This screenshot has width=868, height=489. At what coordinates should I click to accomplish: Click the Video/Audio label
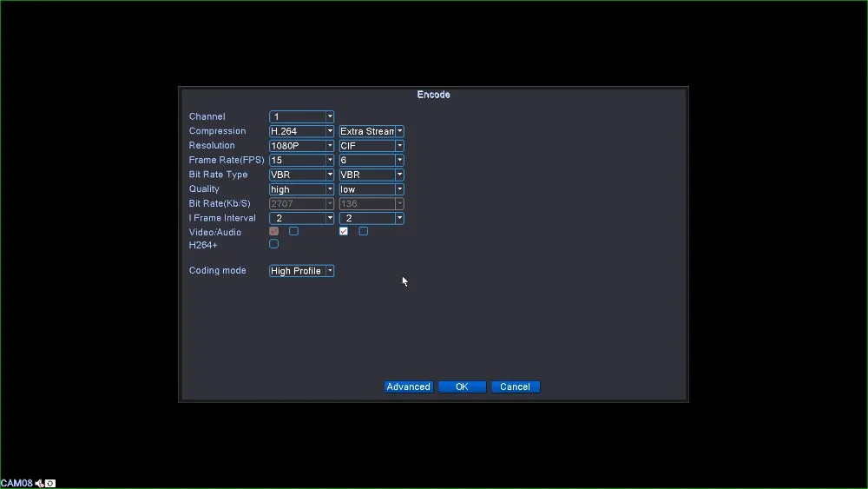click(x=214, y=233)
